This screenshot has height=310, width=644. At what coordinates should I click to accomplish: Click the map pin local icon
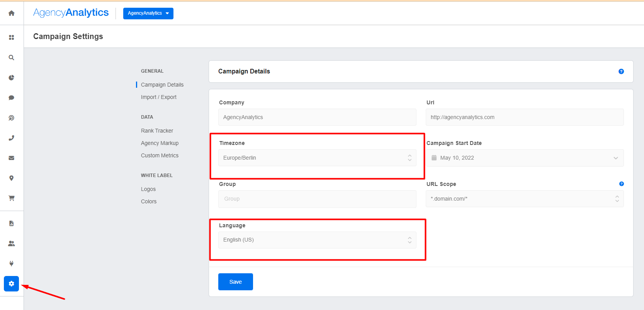pos(12,178)
